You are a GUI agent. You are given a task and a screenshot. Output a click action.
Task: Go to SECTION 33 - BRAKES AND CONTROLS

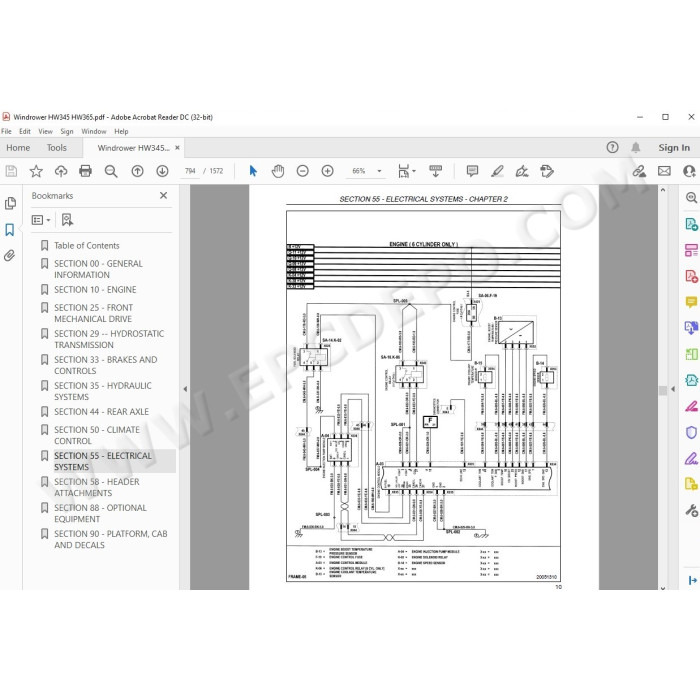coord(106,365)
